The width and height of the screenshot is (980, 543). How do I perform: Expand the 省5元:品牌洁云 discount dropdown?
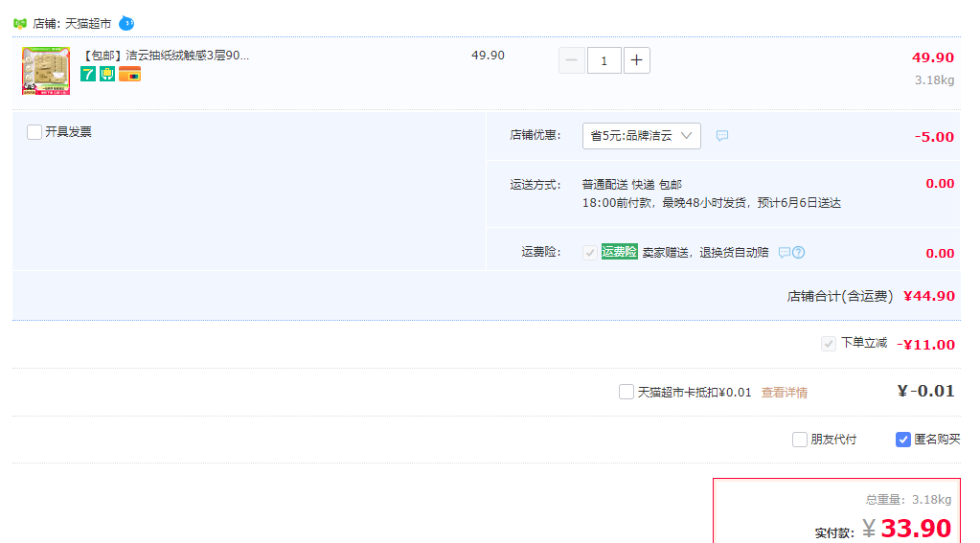641,136
